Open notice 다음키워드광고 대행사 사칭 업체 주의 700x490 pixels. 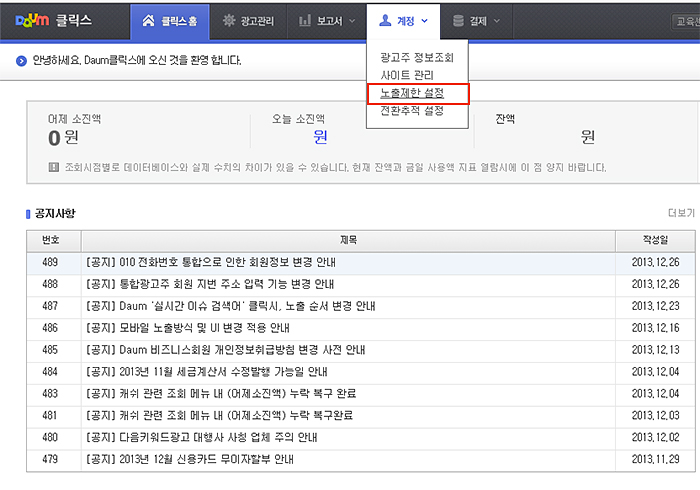pos(201,437)
